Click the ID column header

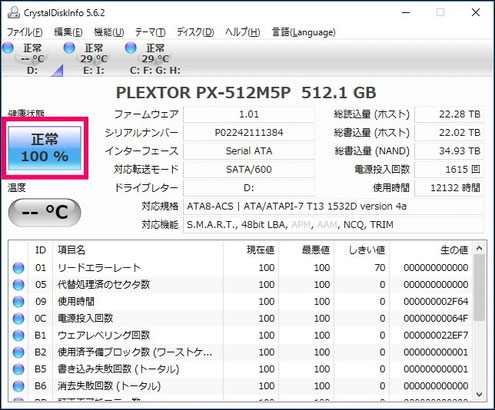40,250
